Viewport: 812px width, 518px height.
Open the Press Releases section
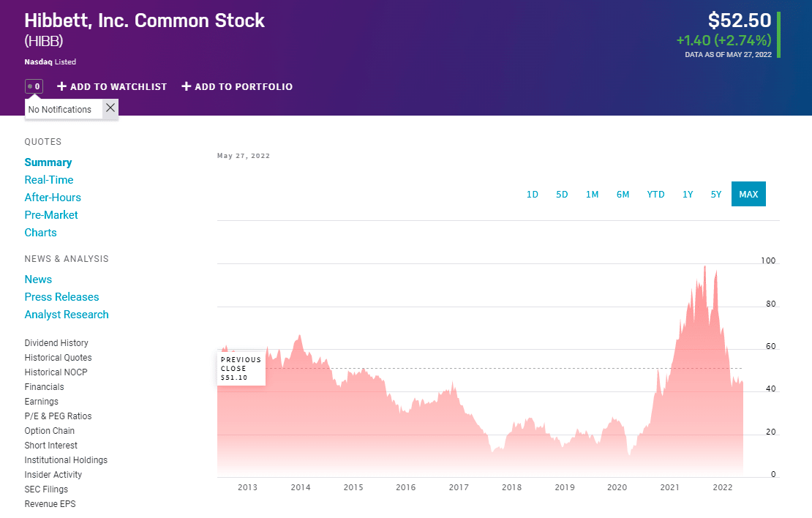pos(61,297)
